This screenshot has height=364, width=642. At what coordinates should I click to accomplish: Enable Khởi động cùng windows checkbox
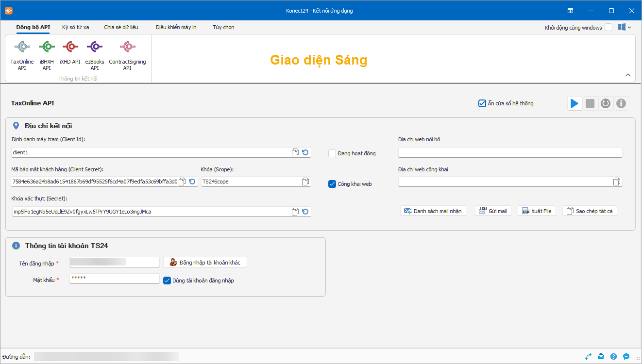pyautogui.click(x=608, y=28)
